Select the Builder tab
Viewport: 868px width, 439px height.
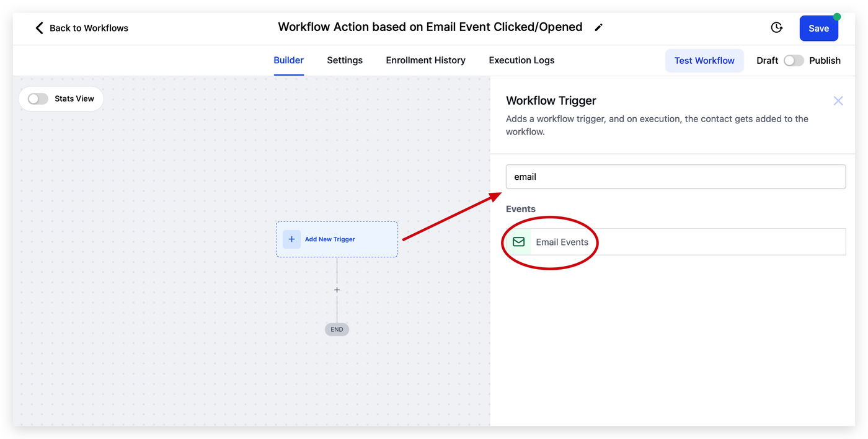[x=288, y=60]
